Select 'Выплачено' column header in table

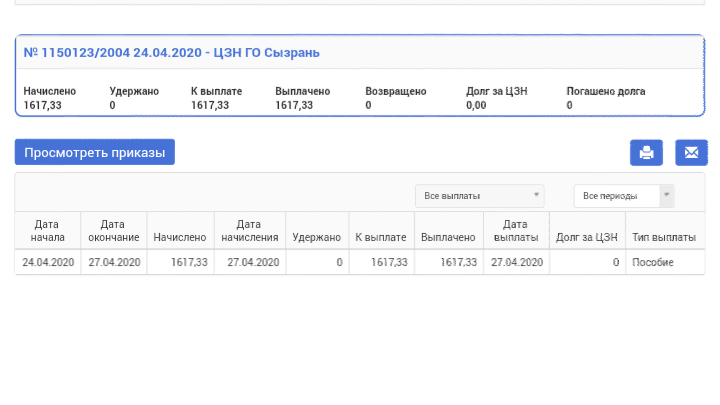pyautogui.click(x=448, y=238)
